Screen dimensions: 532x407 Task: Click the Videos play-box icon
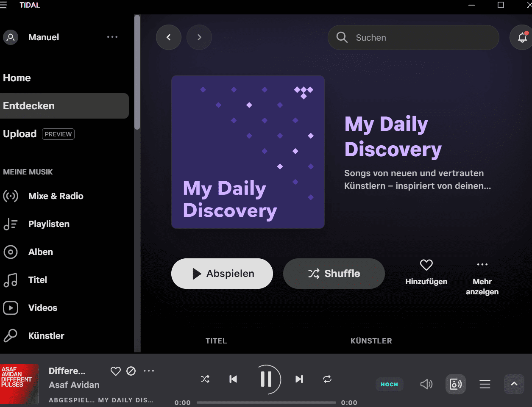(x=11, y=308)
